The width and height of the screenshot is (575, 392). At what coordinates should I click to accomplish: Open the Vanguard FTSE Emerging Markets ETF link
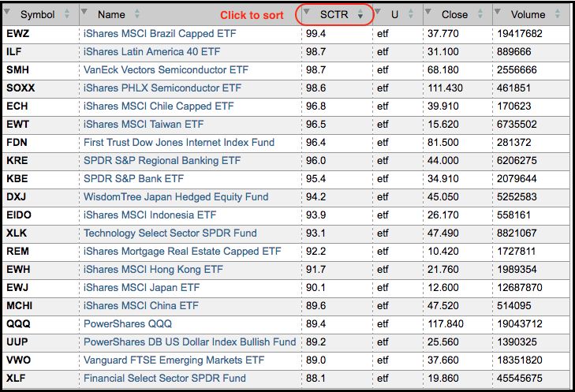(174, 360)
